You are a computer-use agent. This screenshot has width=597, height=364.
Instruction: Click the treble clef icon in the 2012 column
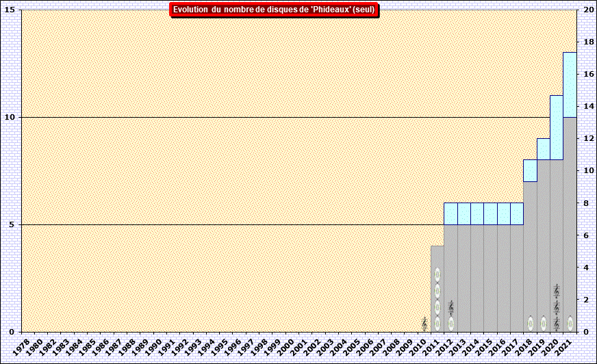pyautogui.click(x=450, y=307)
